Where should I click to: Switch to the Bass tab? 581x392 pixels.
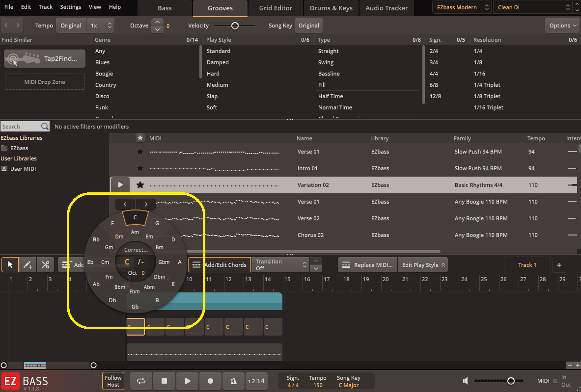click(x=165, y=8)
